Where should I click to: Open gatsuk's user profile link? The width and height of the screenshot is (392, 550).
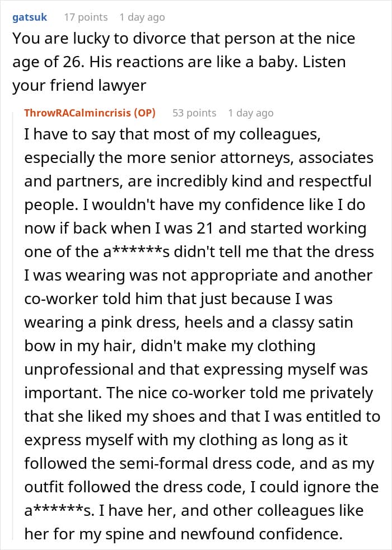[30, 17]
